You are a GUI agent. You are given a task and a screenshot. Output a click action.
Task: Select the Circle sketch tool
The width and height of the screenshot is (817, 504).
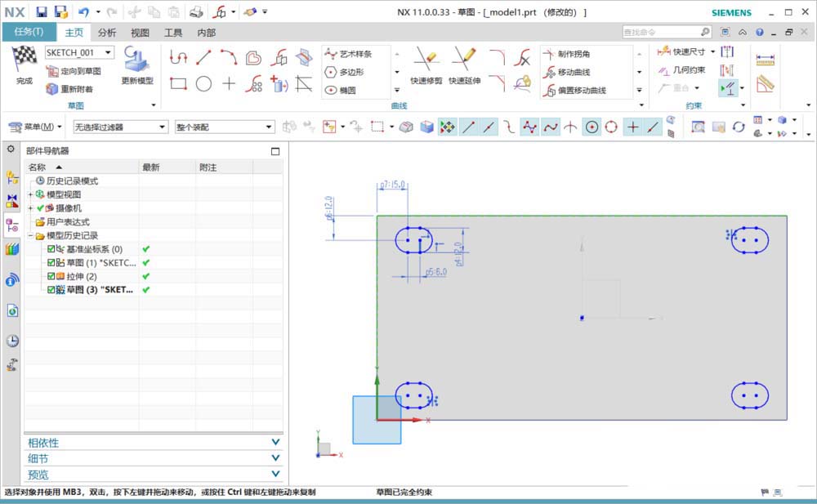(203, 83)
